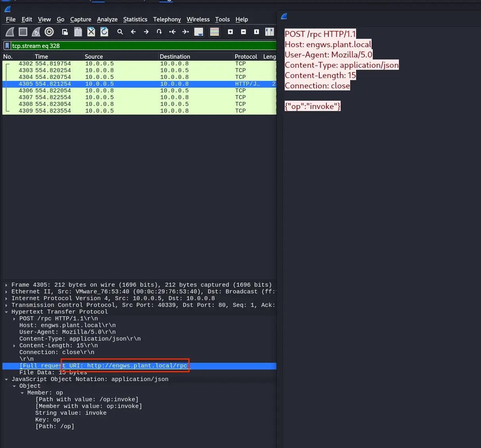This screenshot has height=448, width=481.
Task: Select packet 4309 in the list
Action: pos(139,111)
